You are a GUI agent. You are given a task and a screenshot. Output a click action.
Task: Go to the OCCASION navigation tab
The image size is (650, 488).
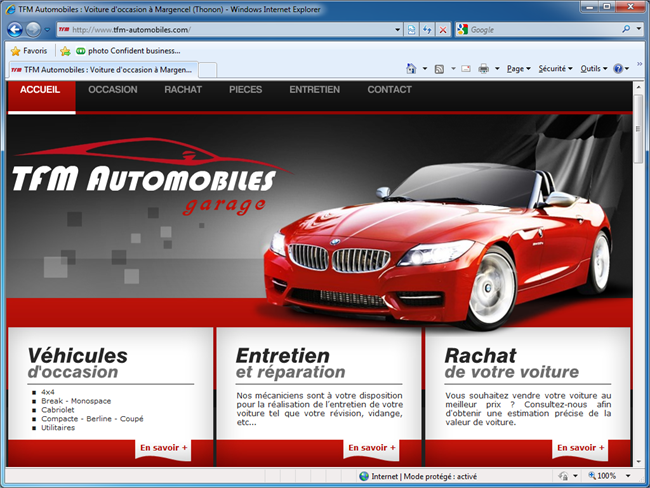113,90
